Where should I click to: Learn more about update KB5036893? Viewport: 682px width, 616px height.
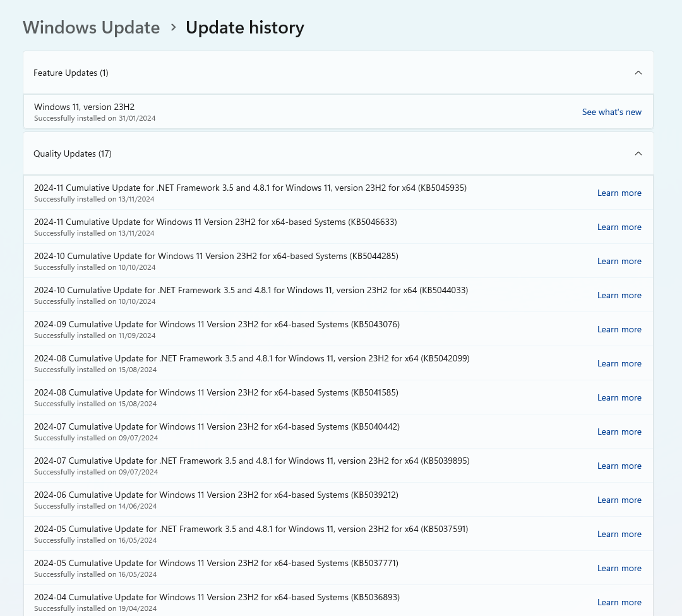click(619, 603)
